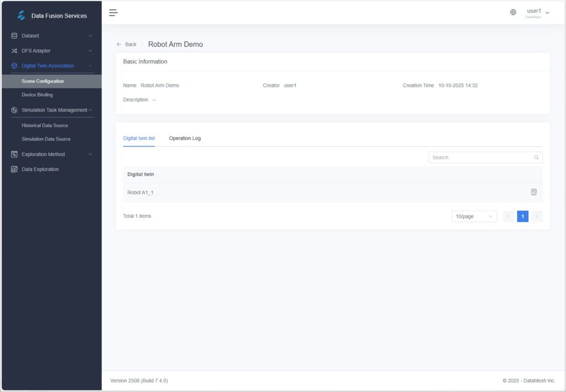Click the Data Fusion Services logo icon
566x392 pixels.
click(x=21, y=15)
